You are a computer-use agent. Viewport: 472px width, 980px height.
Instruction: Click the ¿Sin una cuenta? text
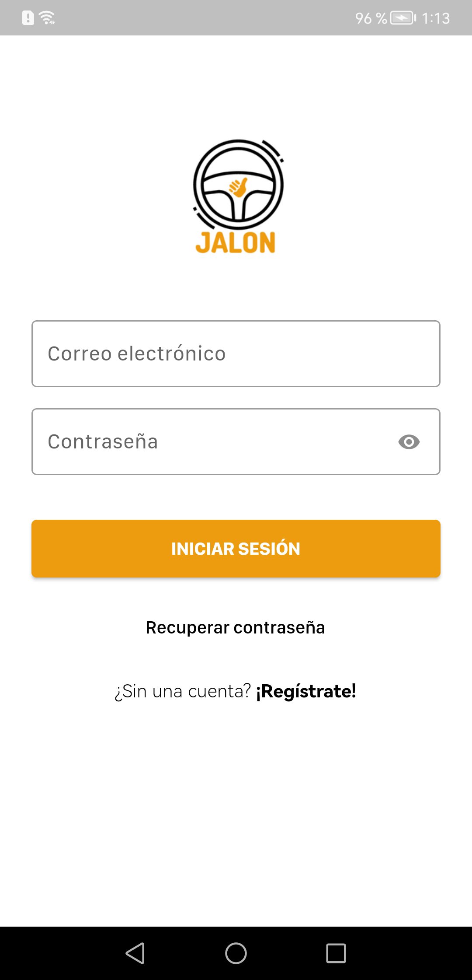183,691
